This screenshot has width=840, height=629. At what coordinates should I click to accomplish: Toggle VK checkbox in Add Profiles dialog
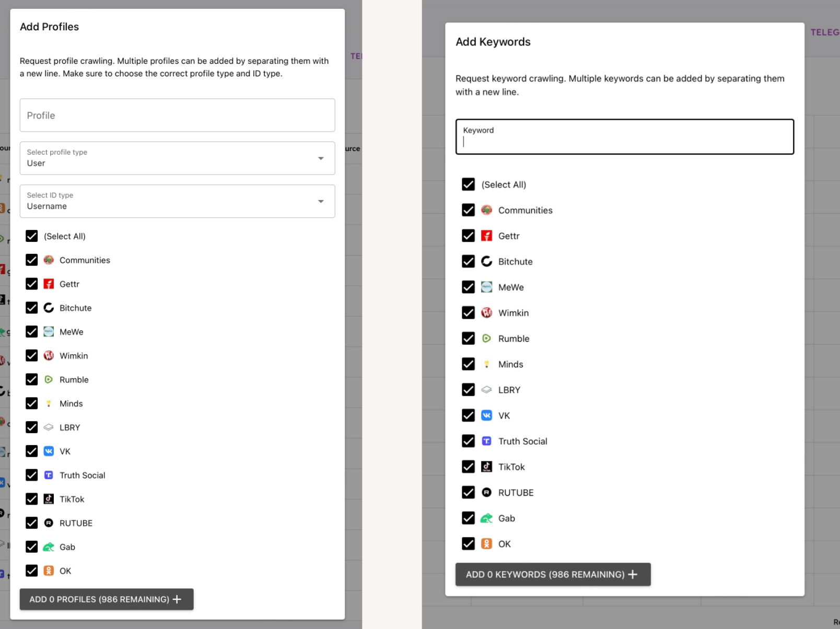[x=32, y=451]
